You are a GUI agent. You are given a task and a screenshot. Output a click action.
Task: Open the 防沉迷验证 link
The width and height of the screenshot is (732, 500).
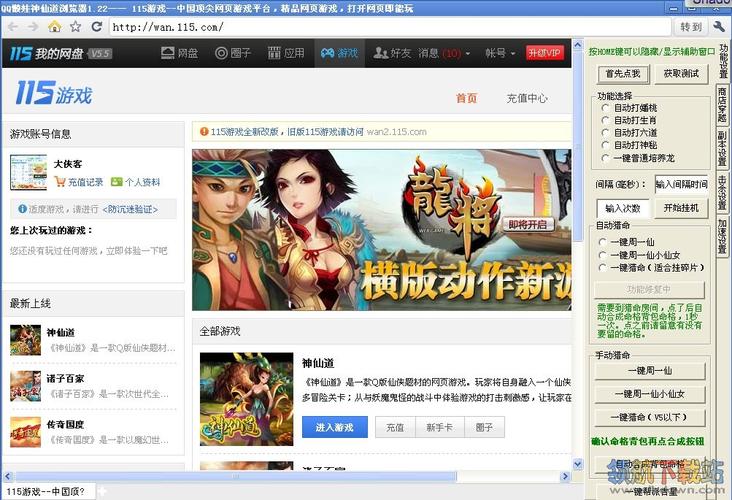click(130, 210)
